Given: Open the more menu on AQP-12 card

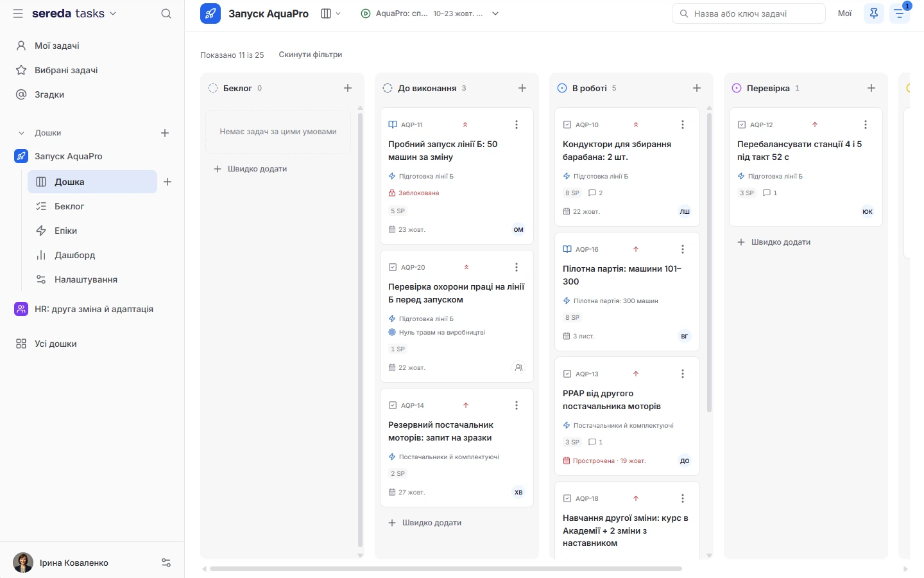Looking at the screenshot, I should [866, 125].
